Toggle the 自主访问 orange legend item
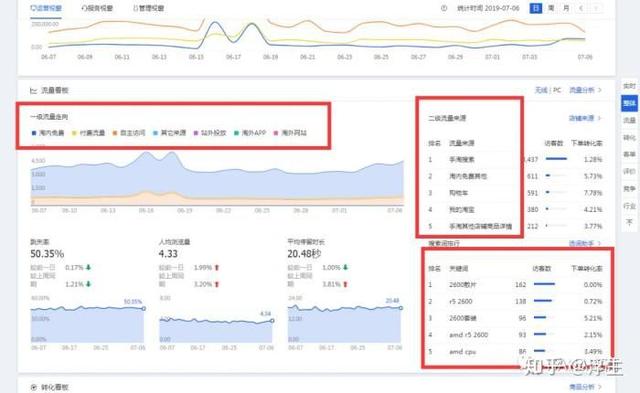 click(x=129, y=133)
